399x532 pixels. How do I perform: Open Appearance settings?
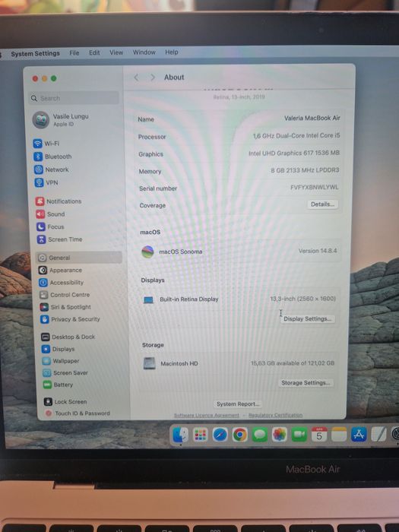click(60, 270)
